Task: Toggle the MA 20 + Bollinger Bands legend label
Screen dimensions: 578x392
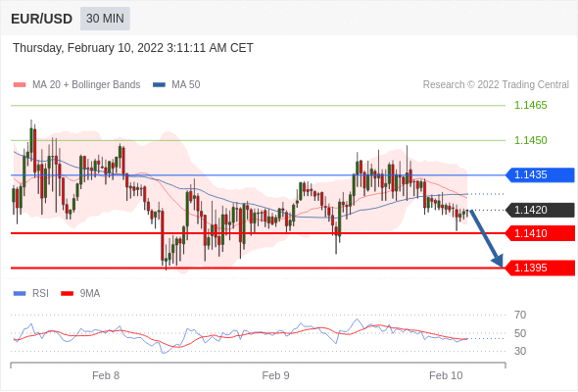Action: click(86, 85)
